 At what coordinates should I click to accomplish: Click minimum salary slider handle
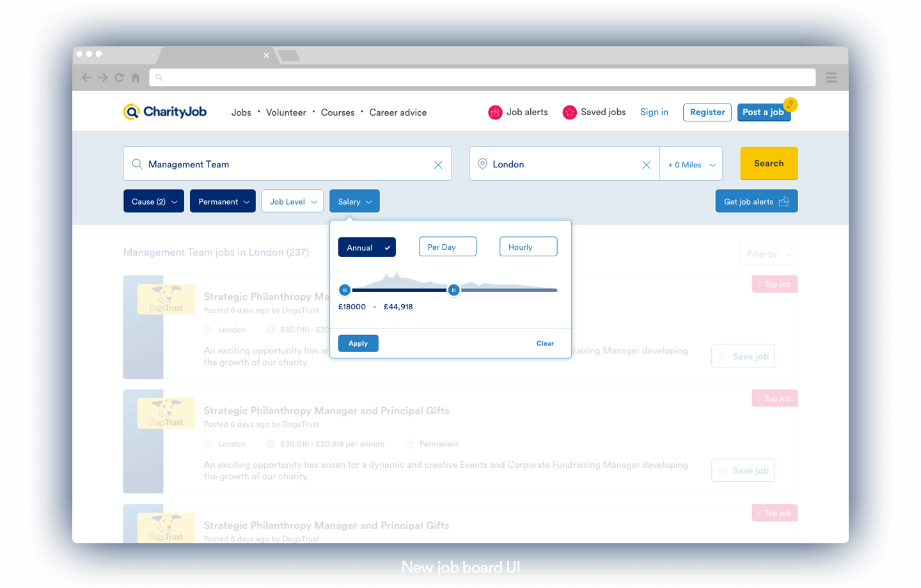tap(345, 290)
